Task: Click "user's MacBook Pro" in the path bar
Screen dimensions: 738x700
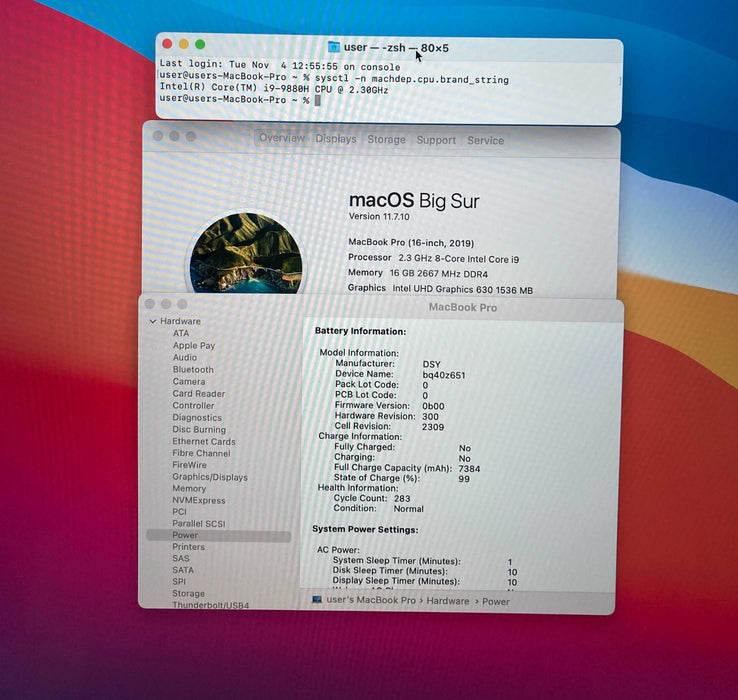Action: [x=371, y=600]
